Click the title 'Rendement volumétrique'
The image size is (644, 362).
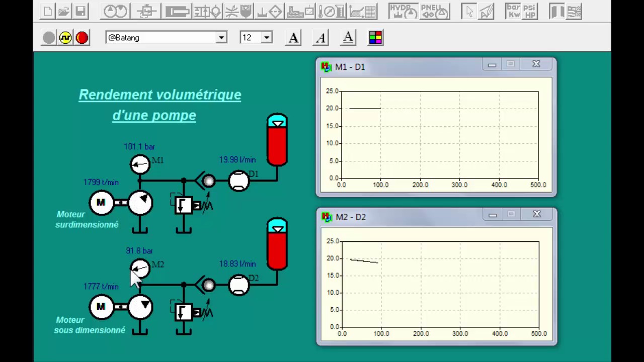[x=160, y=95]
